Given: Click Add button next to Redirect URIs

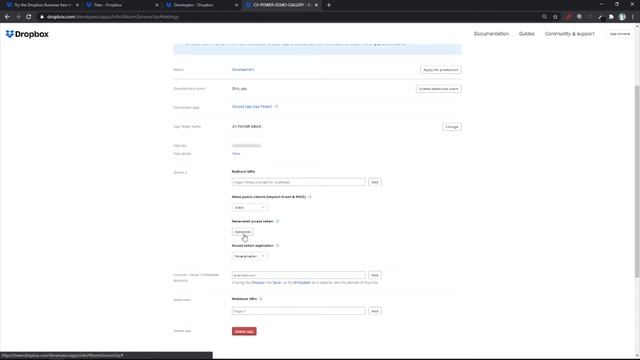Looking at the screenshot, I should 375,182.
